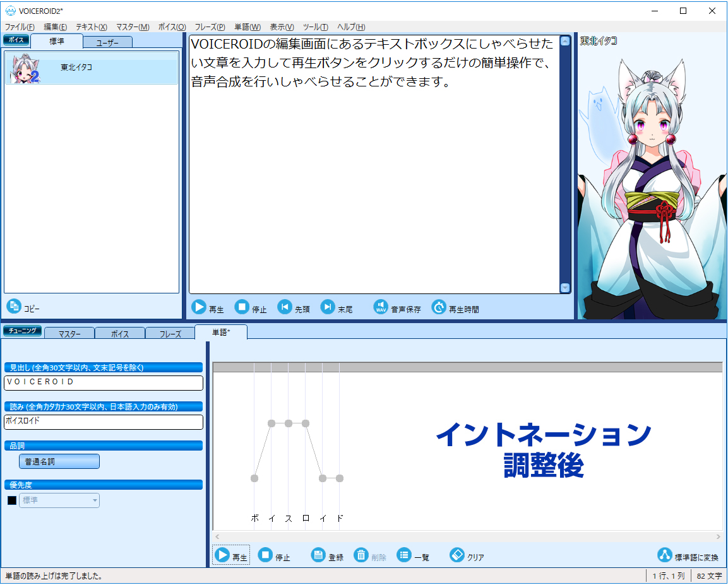The width and height of the screenshot is (728, 585).
Task: Register the word with 登録
Action: 327,555
